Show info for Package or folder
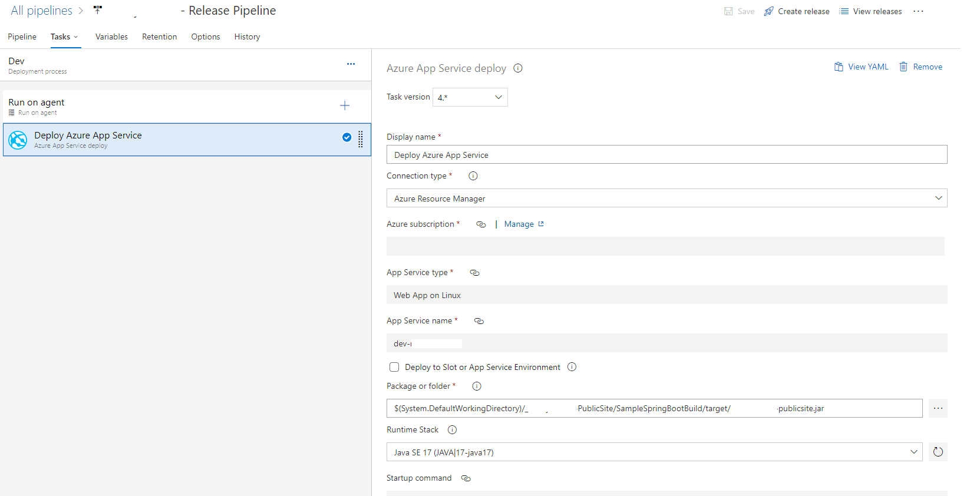980x496 pixels. [x=477, y=386]
